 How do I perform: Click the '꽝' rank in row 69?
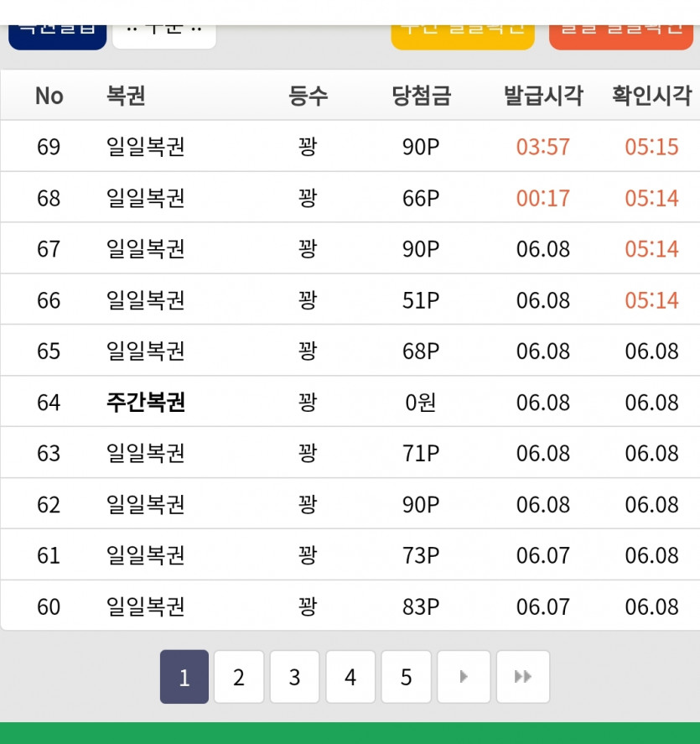click(x=308, y=147)
